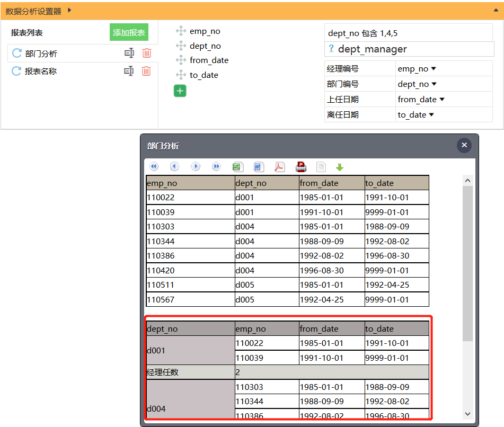Rename the 部门分析 report
This screenshot has width=504, height=427.
point(129,53)
